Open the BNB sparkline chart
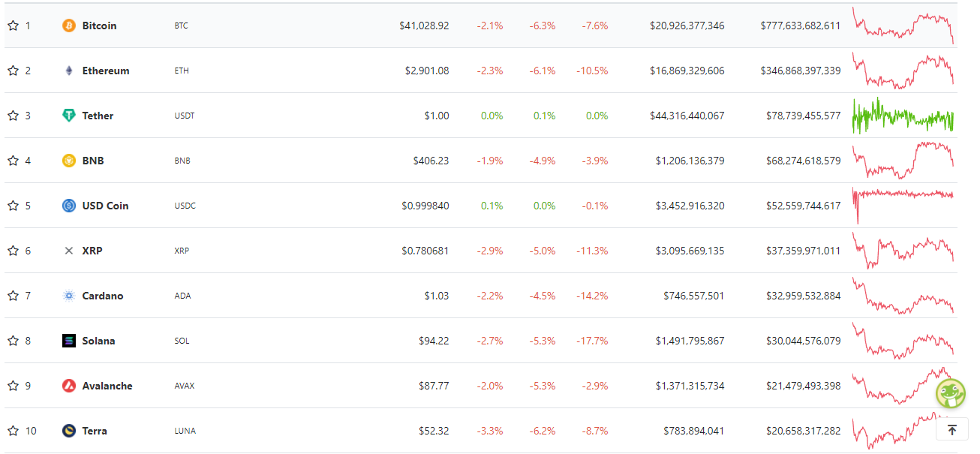Screen dimensions: 980x454 click(x=903, y=161)
